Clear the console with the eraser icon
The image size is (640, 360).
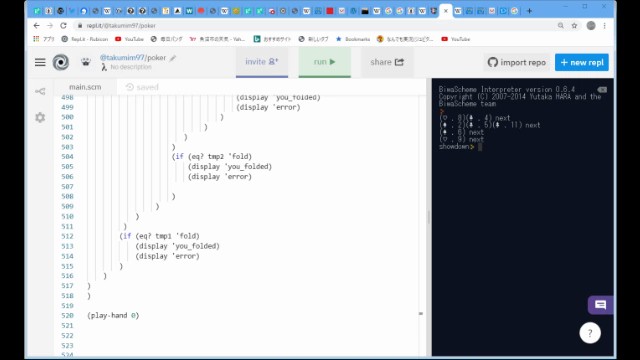coord(602,89)
